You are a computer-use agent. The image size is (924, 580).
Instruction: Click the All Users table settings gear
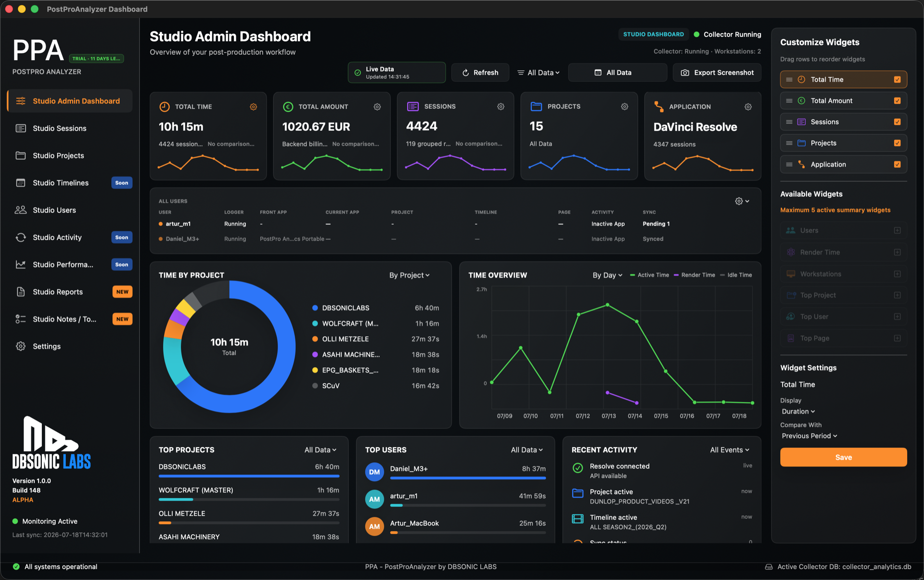[x=742, y=201]
